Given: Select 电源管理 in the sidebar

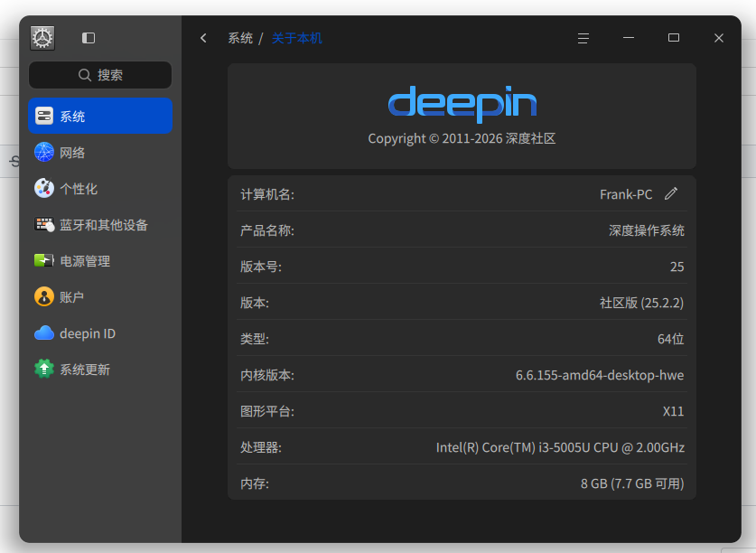Looking at the screenshot, I should click(x=100, y=261).
